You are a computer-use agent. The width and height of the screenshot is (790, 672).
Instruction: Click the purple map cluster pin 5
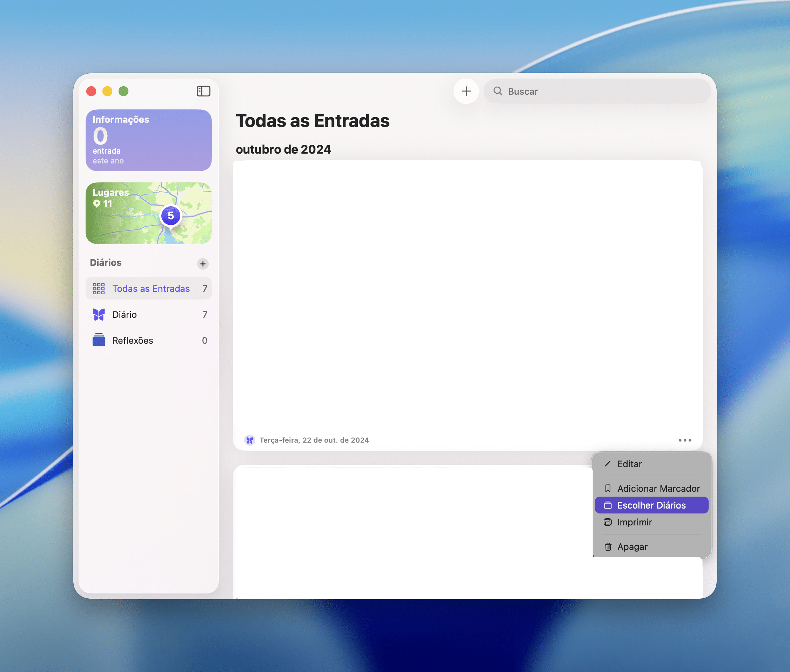pos(170,216)
